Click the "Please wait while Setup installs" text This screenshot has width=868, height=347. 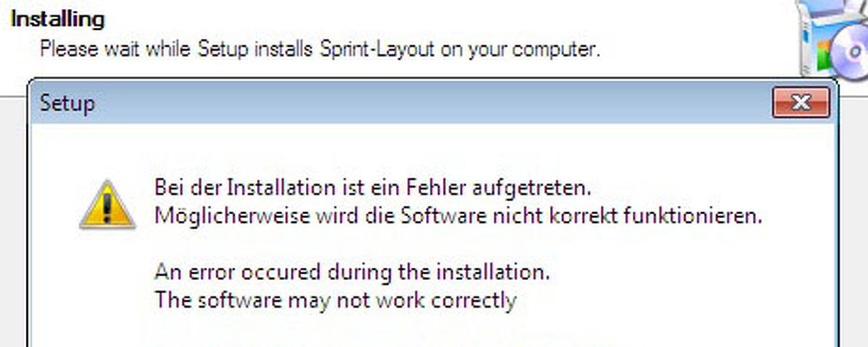(x=177, y=49)
